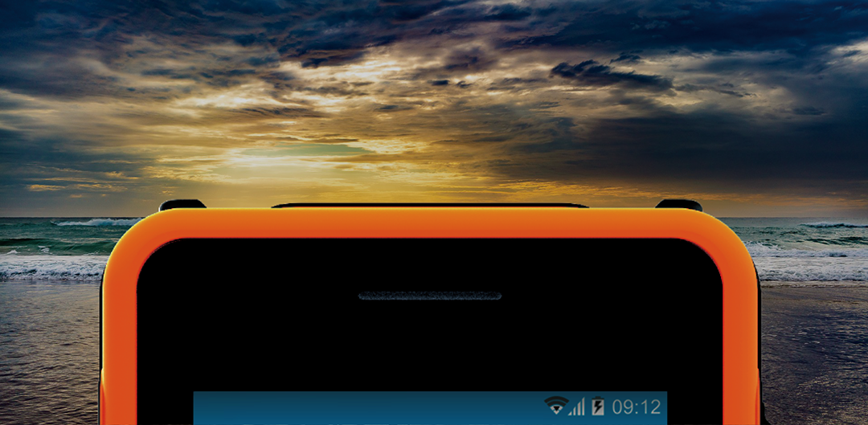868x425 pixels.
Task: Tap the Wi-Fi icon in the status bar
Action: click(x=555, y=406)
